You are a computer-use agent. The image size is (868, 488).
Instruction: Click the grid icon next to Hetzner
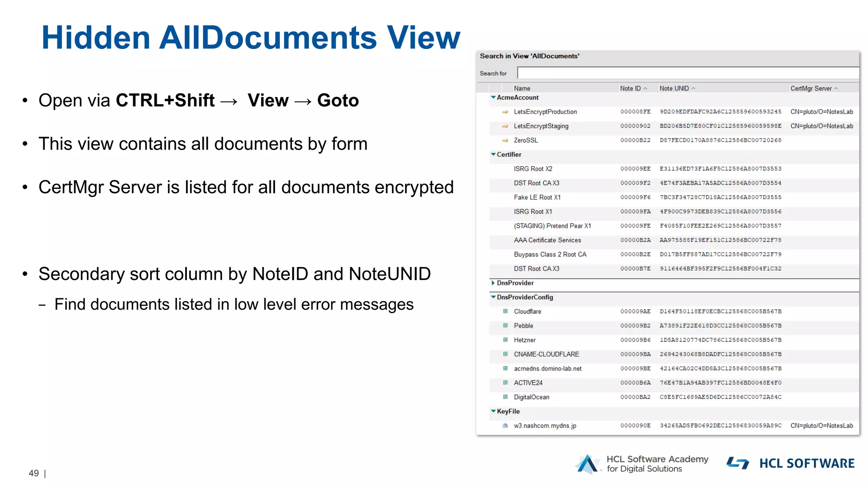505,340
